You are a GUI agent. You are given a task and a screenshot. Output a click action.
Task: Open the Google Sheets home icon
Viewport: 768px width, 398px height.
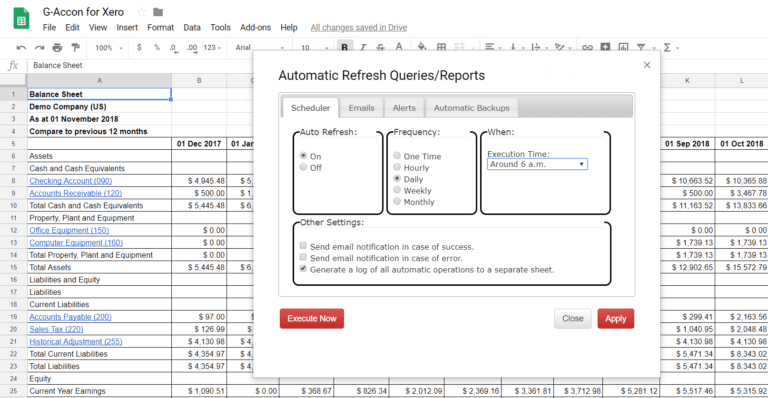click(x=21, y=19)
